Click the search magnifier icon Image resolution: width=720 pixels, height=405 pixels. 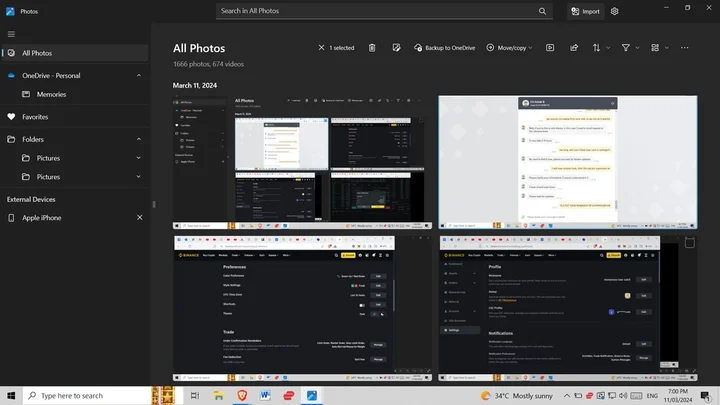[542, 11]
